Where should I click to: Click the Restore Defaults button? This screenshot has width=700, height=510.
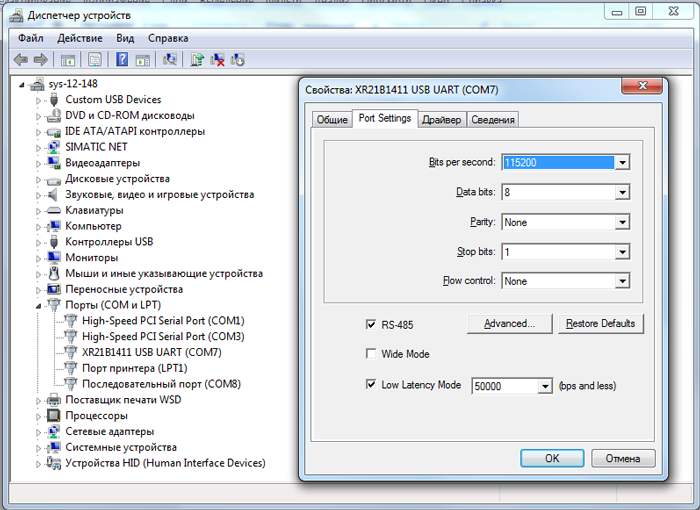tap(600, 324)
